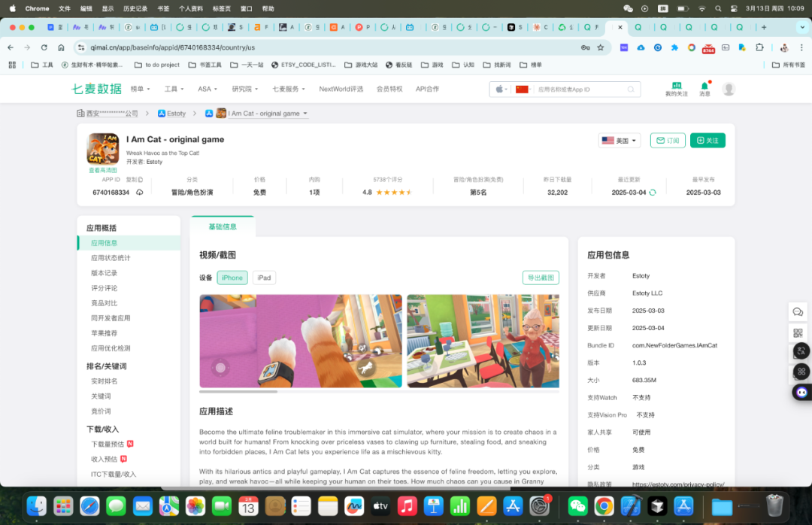This screenshot has height=525, width=812.
Task: Open 游戏大站 bookmark folder
Action: pos(360,65)
